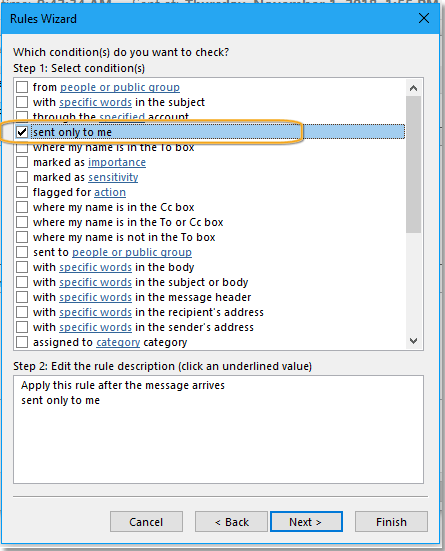Screen dimensions: 445x551
Task: Click the 'sensitivity' link
Action: click(x=113, y=177)
